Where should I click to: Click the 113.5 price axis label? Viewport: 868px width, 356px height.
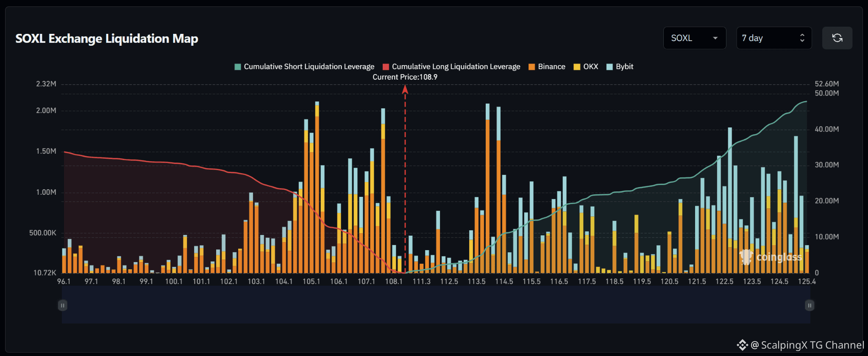click(477, 281)
